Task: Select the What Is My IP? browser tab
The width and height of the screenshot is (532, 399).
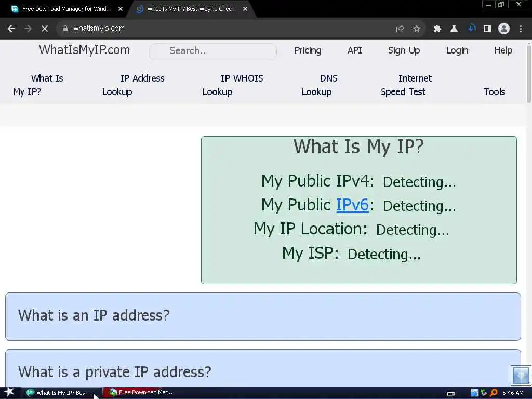Action: coord(191,9)
